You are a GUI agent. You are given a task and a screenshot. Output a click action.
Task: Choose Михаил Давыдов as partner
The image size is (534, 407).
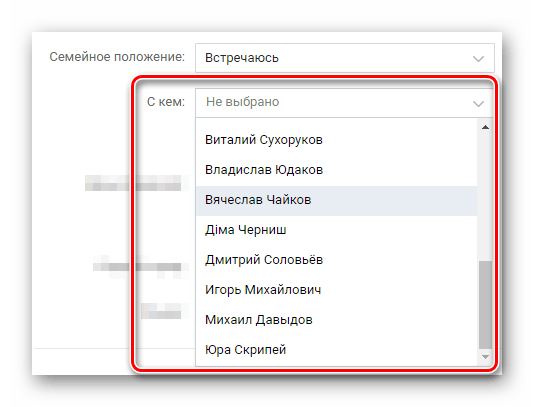[x=336, y=320]
